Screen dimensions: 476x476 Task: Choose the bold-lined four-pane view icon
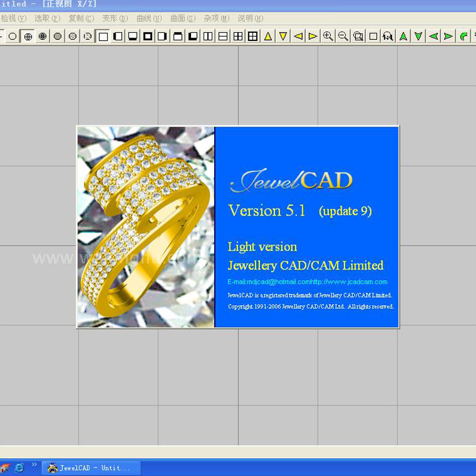pyautogui.click(x=253, y=36)
